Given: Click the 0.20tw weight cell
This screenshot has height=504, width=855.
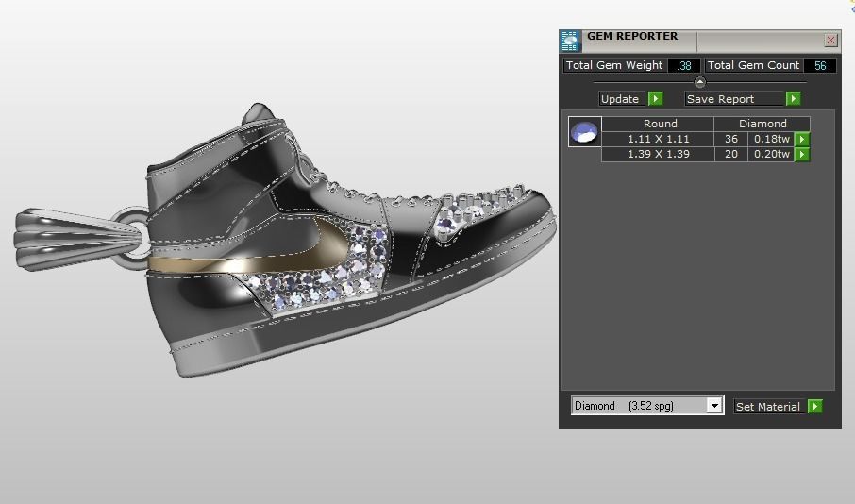Looking at the screenshot, I should [771, 155].
